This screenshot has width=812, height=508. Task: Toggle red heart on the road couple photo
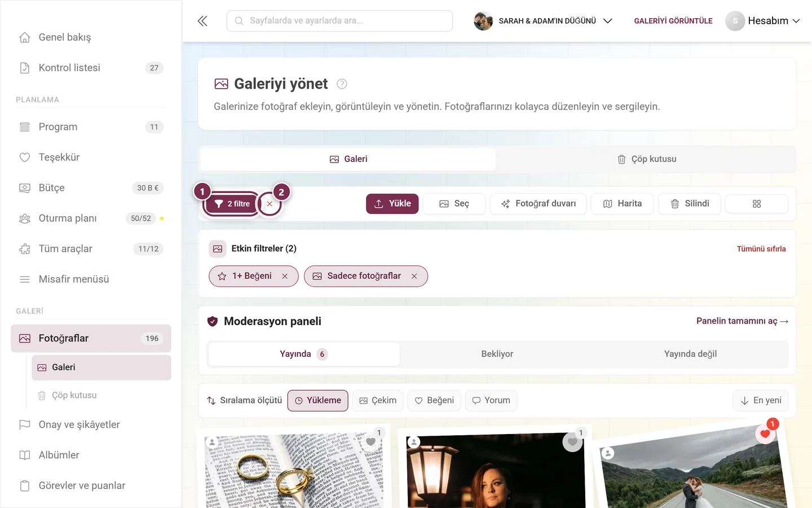(765, 433)
